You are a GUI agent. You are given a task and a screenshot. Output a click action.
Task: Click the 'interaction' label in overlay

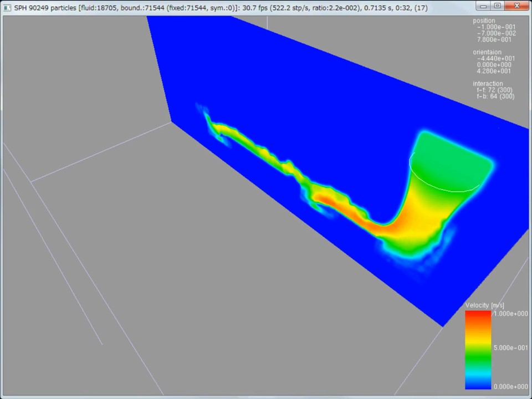(x=488, y=84)
